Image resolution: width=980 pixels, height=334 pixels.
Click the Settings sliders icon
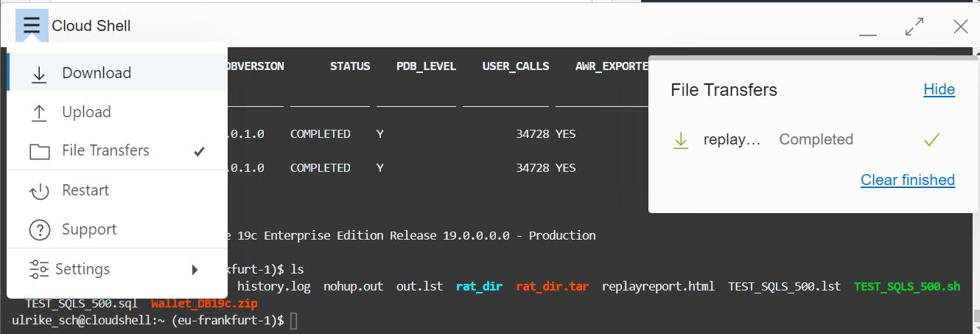[39, 269]
